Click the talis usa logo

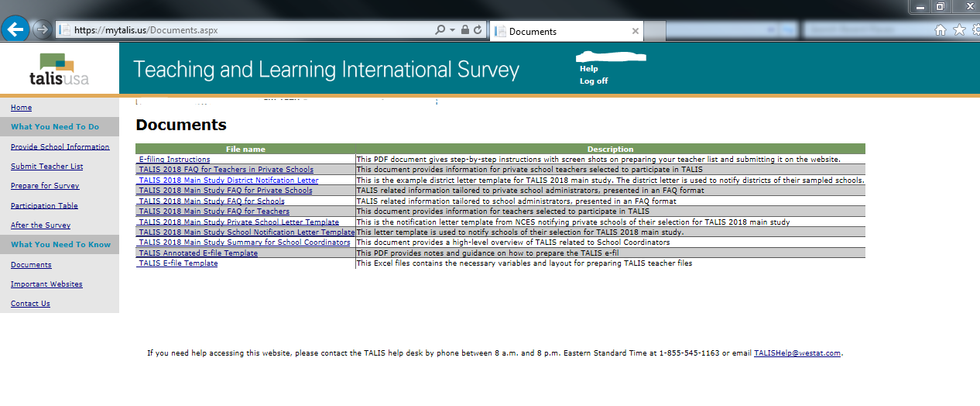coord(60,69)
